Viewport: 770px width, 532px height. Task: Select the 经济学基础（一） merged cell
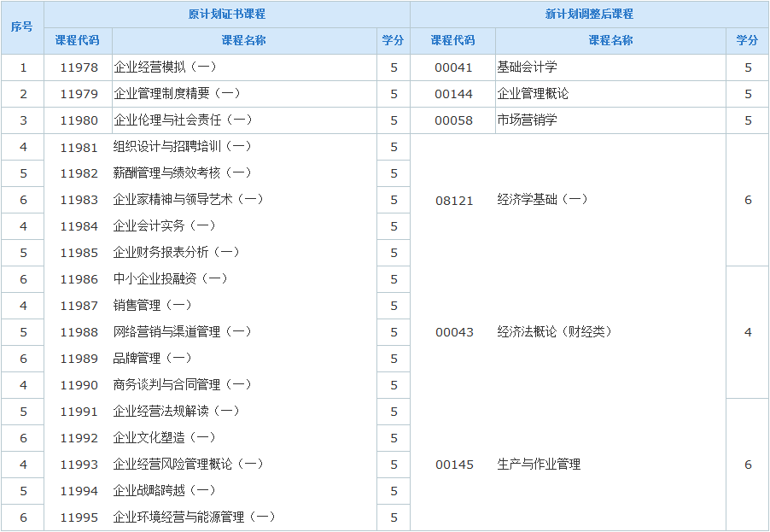coord(542,200)
